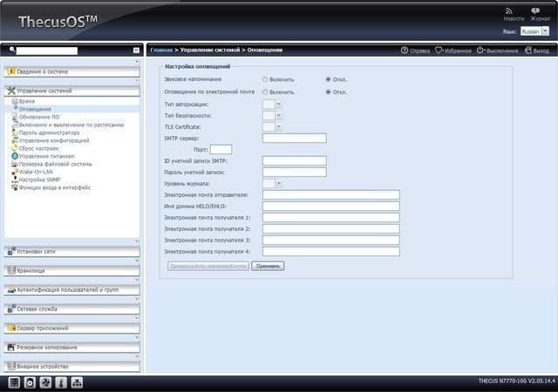Viewport: 558px width, 392px height.
Task: Click the Применить button
Action: click(268, 266)
